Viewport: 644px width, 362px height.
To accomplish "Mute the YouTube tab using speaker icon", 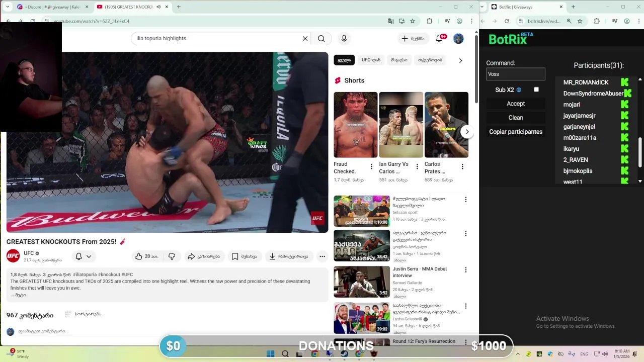I will click(158, 7).
